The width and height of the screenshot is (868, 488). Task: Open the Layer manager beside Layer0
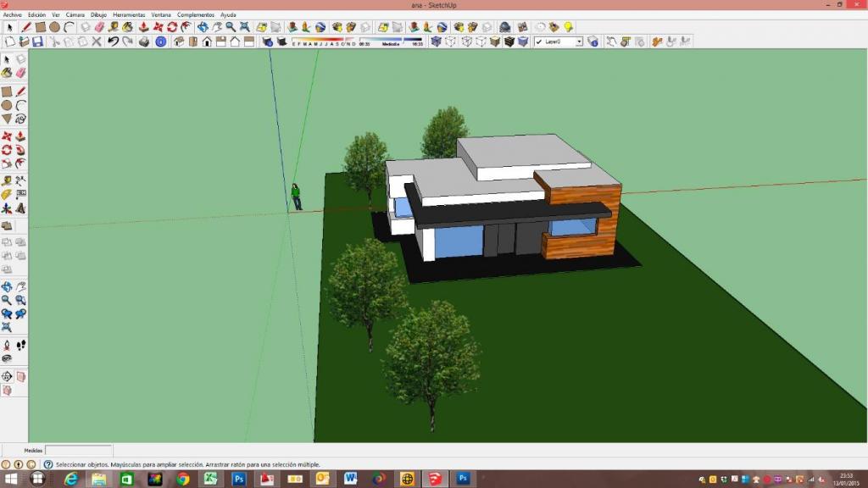click(x=593, y=41)
